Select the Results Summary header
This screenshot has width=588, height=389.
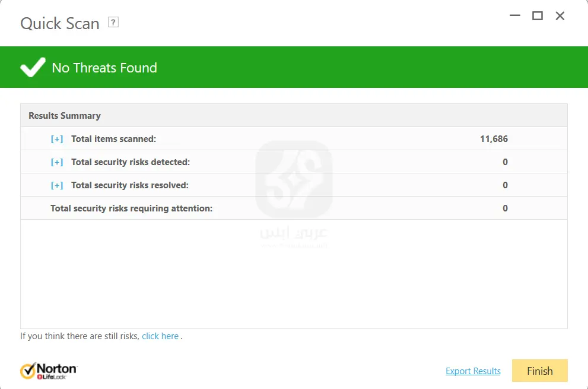tap(65, 116)
